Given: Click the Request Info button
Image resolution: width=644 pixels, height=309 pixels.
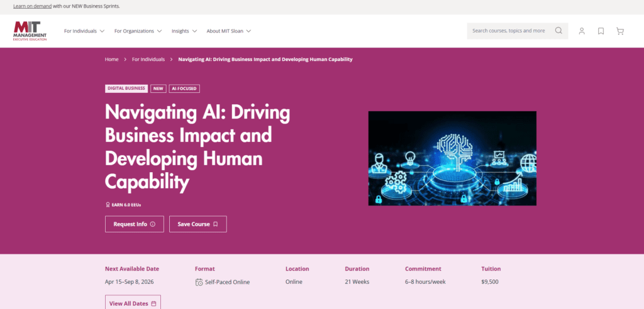Looking at the screenshot, I should pyautogui.click(x=135, y=224).
